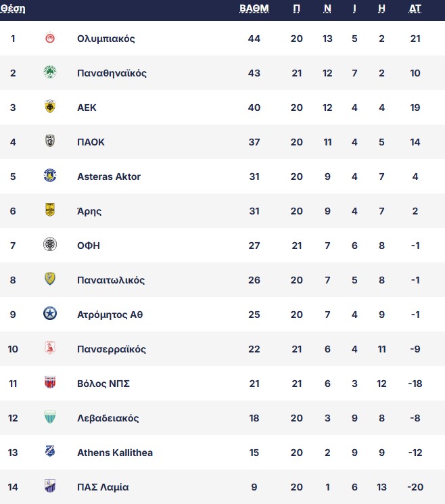This screenshot has height=504, width=445.
Task: Sort table by ΒΑΘΜ column header
Action: click(254, 9)
